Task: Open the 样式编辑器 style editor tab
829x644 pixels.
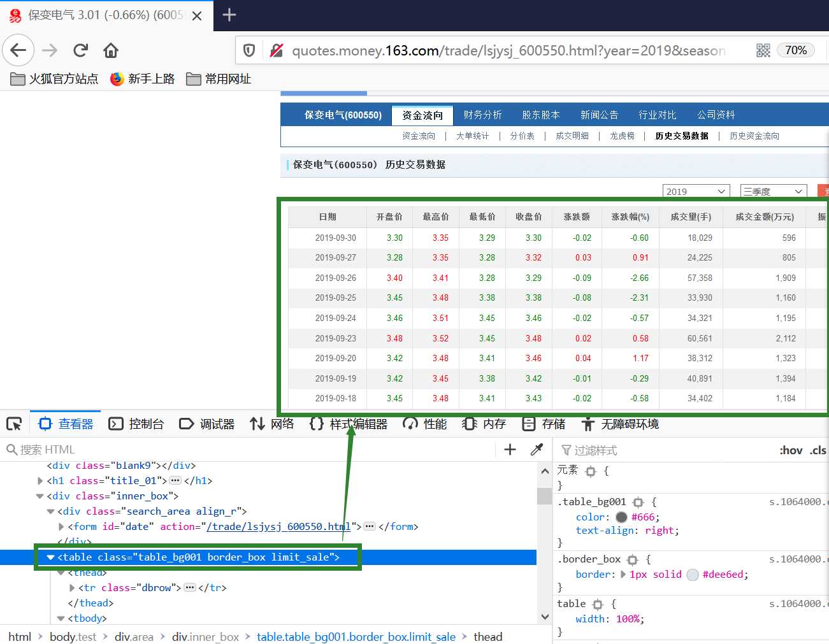Action: coord(349,424)
